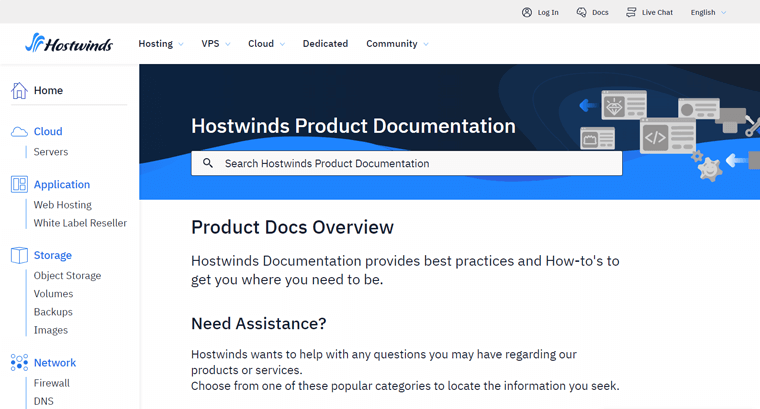Image resolution: width=760 pixels, height=409 pixels.
Task: Open Volumes docs
Action: click(53, 294)
